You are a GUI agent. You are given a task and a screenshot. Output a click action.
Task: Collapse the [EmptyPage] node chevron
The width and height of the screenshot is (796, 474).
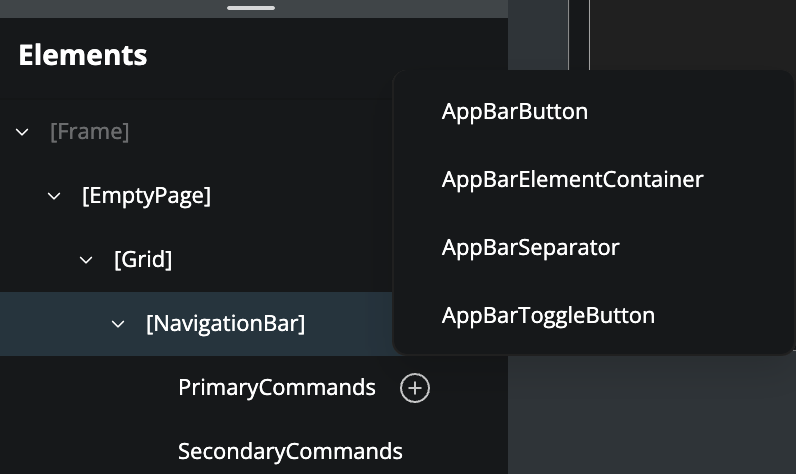[x=54, y=196]
